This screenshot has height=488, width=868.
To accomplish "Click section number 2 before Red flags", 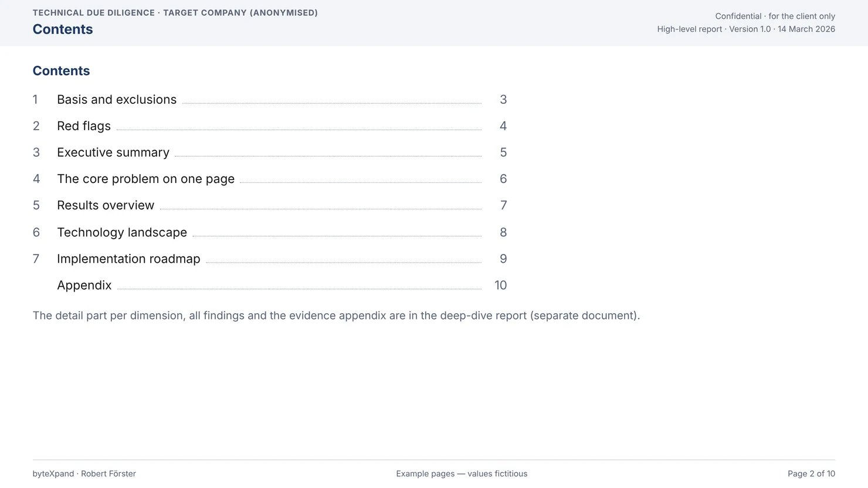I will tap(36, 126).
